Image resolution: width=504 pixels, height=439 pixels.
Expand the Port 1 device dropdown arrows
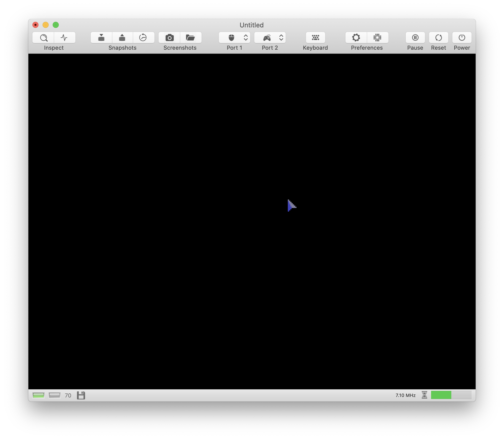tap(246, 38)
